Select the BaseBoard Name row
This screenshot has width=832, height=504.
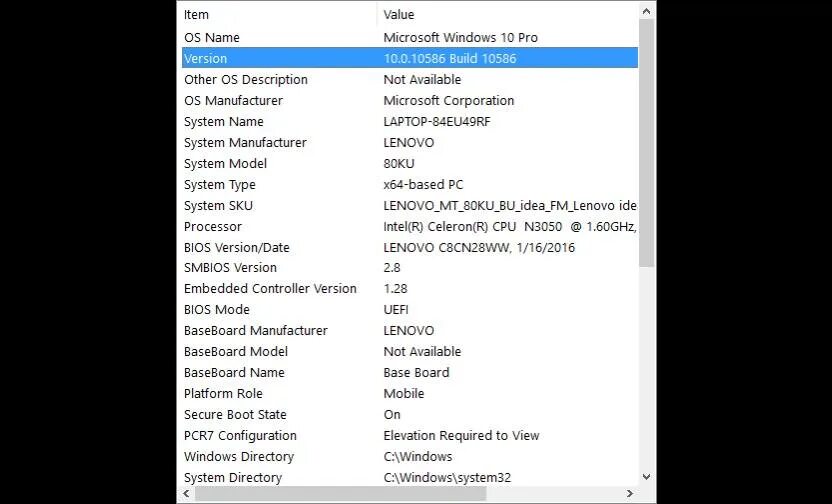pyautogui.click(x=410, y=372)
